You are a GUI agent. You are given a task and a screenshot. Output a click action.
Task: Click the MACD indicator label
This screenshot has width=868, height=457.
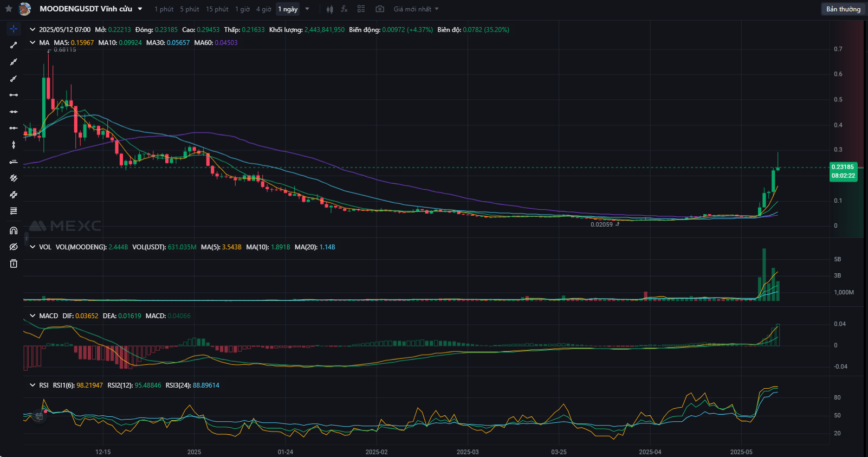[x=48, y=316]
